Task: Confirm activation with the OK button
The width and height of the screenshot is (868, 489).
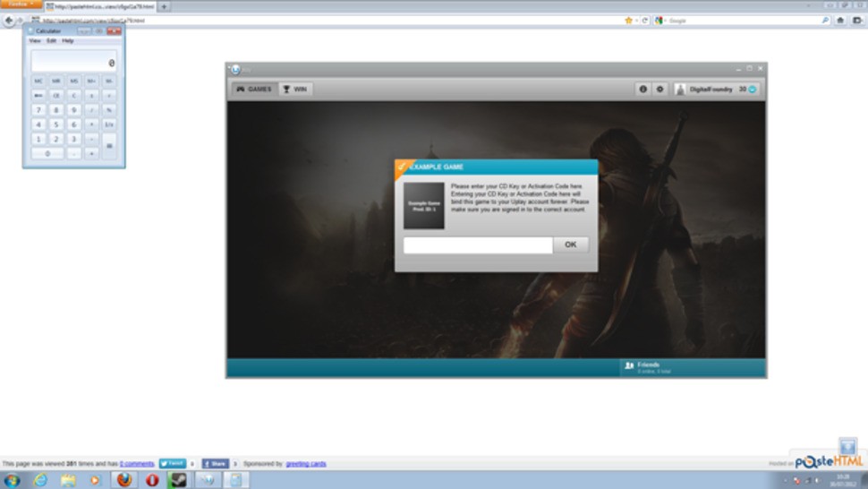Action: pyautogui.click(x=571, y=244)
